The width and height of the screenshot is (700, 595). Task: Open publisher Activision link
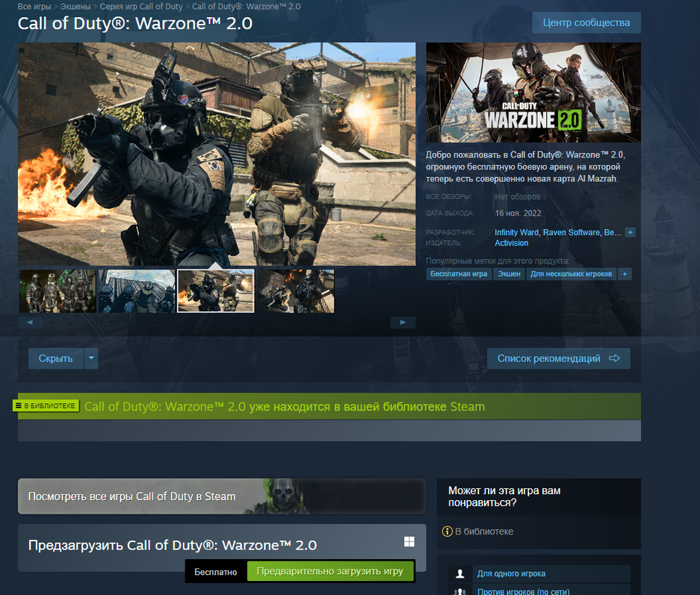(x=511, y=243)
